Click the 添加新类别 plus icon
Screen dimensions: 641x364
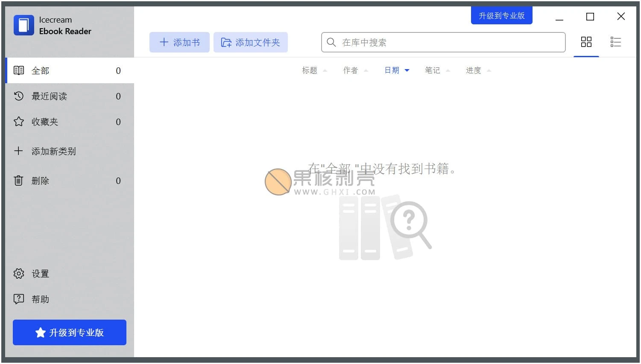[x=18, y=151]
